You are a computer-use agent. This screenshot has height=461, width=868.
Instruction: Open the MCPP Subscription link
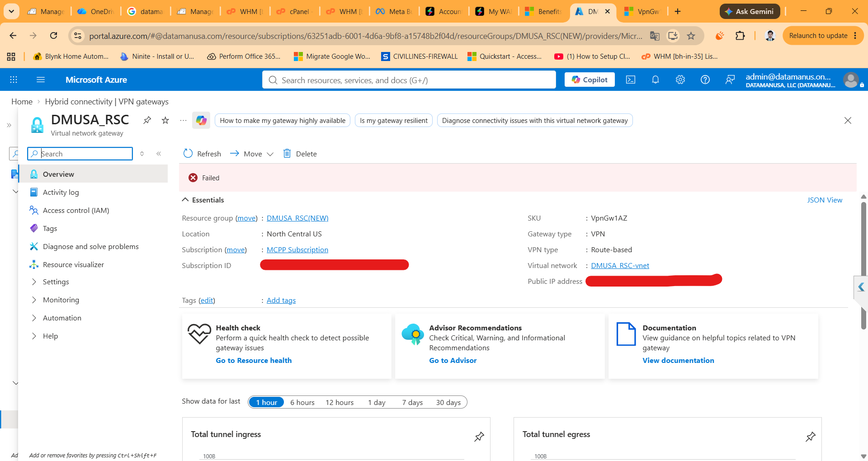click(x=297, y=249)
